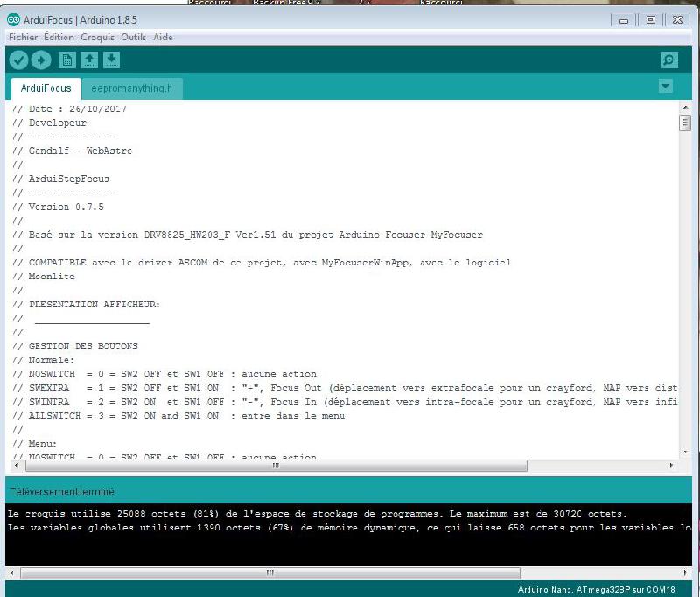
Task: Open a sketch using up-arrow toolbar icon
Action: [89, 60]
